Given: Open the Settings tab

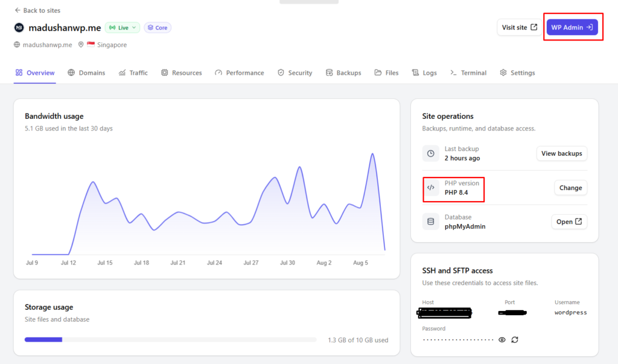Looking at the screenshot, I should 517,72.
